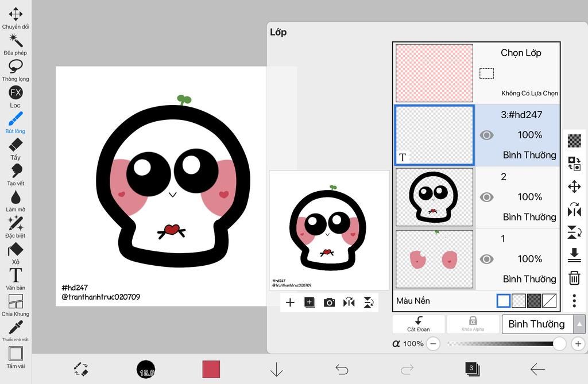This screenshot has width=588, height=384.
Task: Undo the last action
Action: click(342, 370)
